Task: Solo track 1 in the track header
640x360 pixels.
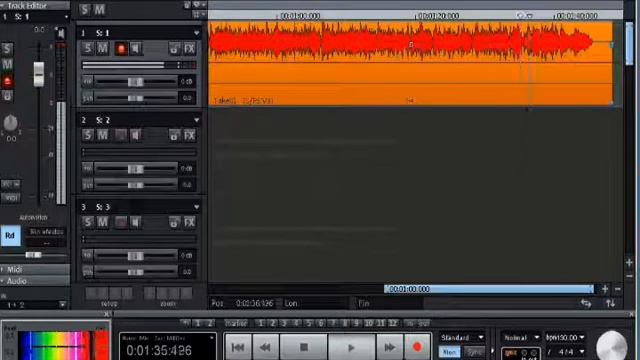Action: (x=87, y=49)
